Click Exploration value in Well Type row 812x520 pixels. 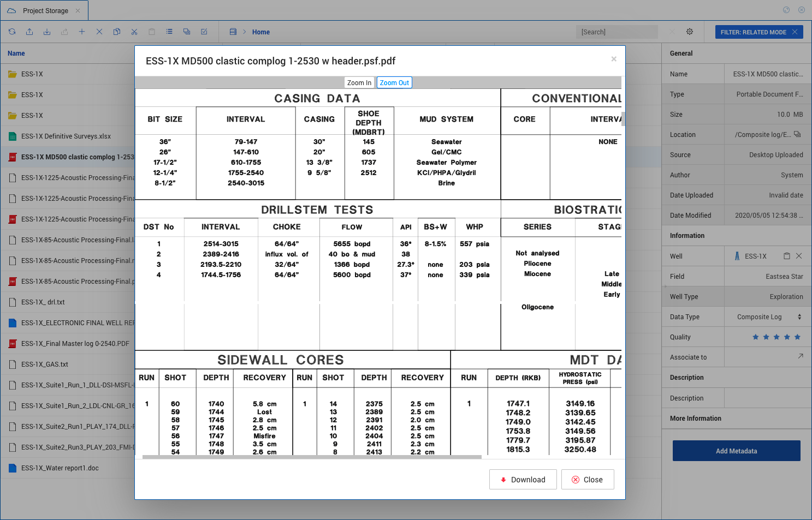(x=786, y=297)
